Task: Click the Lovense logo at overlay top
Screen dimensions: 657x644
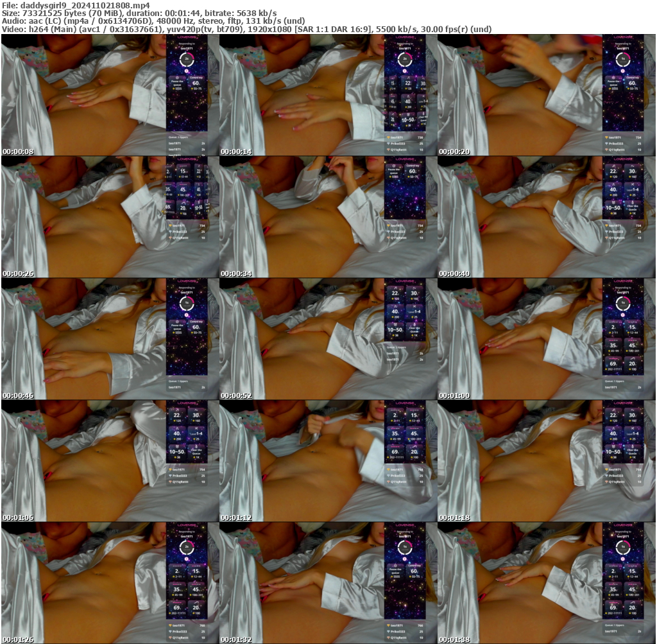Action: click(405, 37)
